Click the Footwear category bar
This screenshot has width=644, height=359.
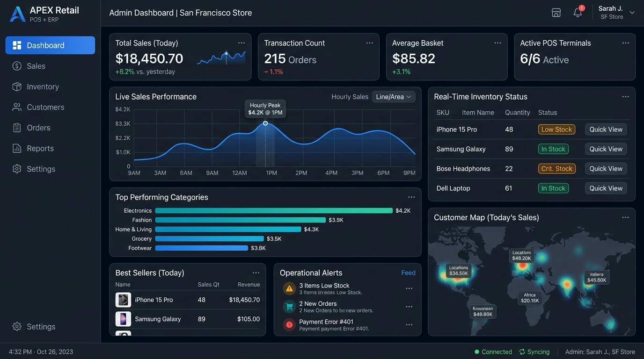(202, 248)
